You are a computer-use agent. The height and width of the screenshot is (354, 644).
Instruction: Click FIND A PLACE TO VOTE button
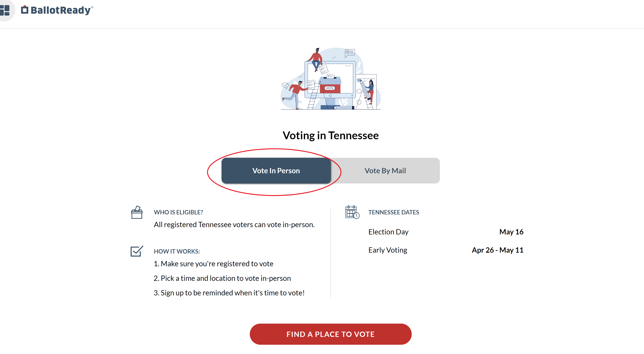coord(331,334)
